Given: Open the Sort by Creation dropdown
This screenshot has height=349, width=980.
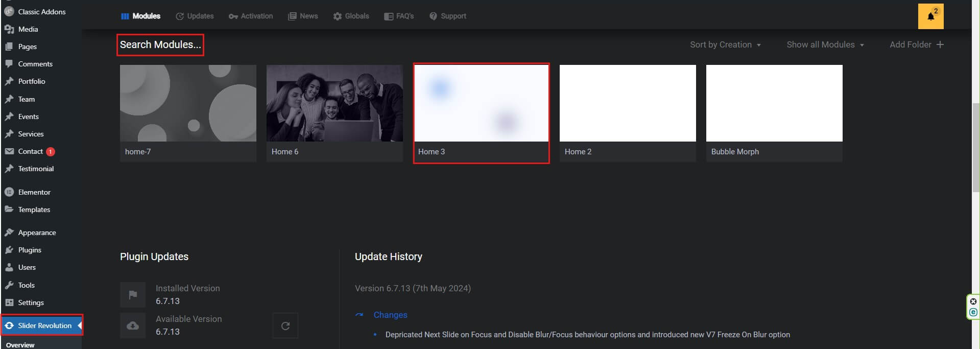Looking at the screenshot, I should pyautogui.click(x=725, y=44).
